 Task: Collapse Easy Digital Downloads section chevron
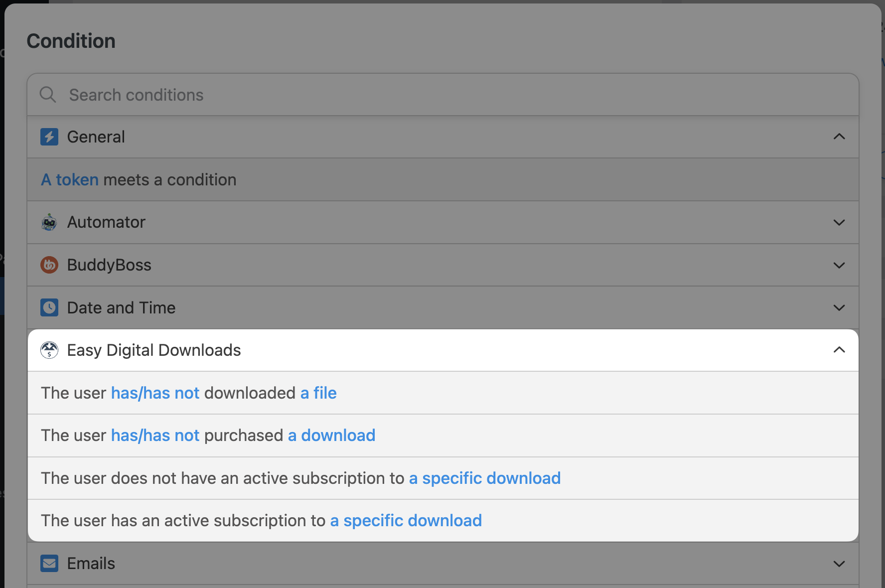(839, 350)
